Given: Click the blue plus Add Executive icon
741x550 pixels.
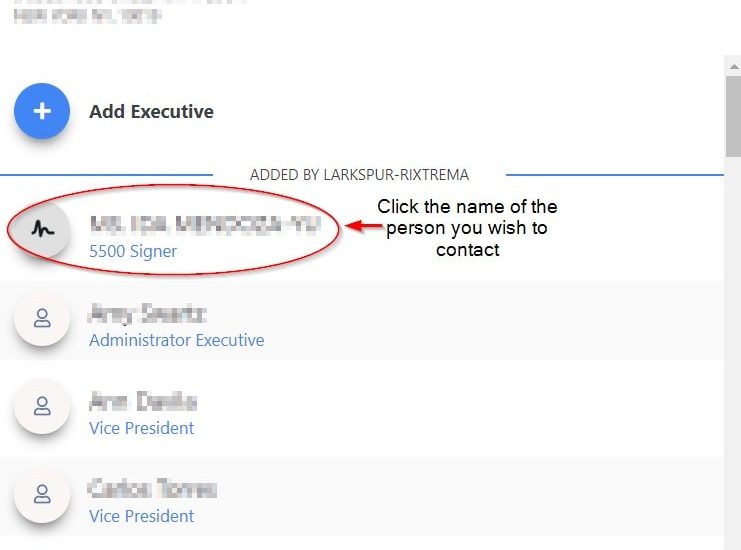Looking at the screenshot, I should pos(42,111).
